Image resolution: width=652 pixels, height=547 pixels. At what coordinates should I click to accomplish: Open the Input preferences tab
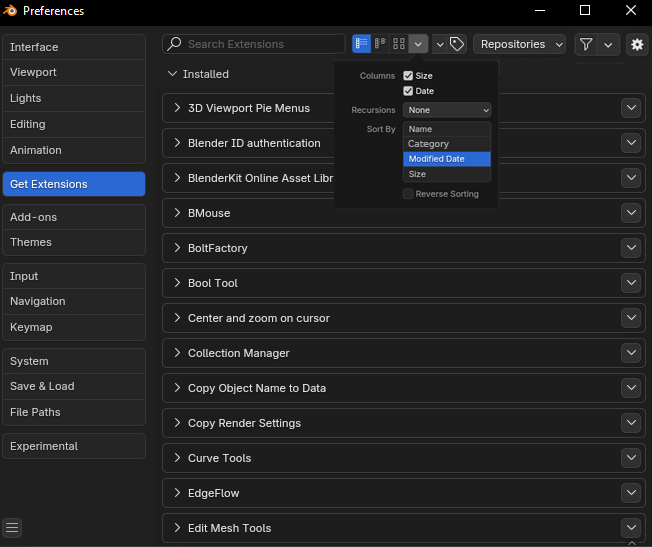click(x=74, y=276)
